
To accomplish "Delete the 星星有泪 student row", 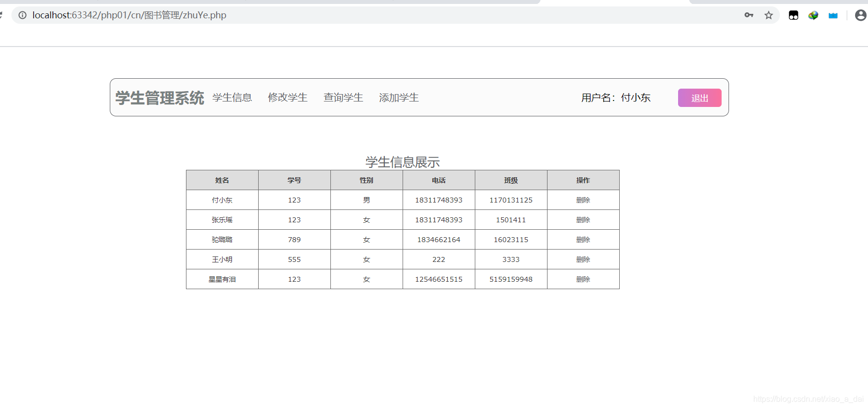I will click(583, 279).
